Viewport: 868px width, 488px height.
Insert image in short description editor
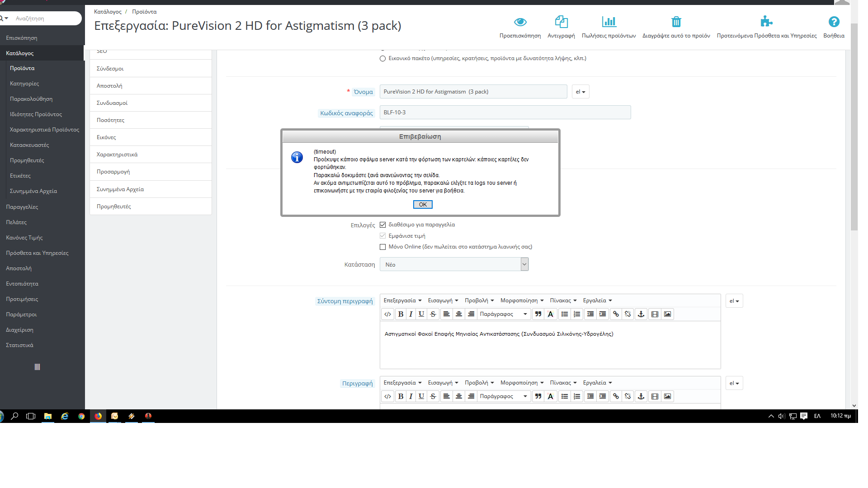pyautogui.click(x=667, y=314)
